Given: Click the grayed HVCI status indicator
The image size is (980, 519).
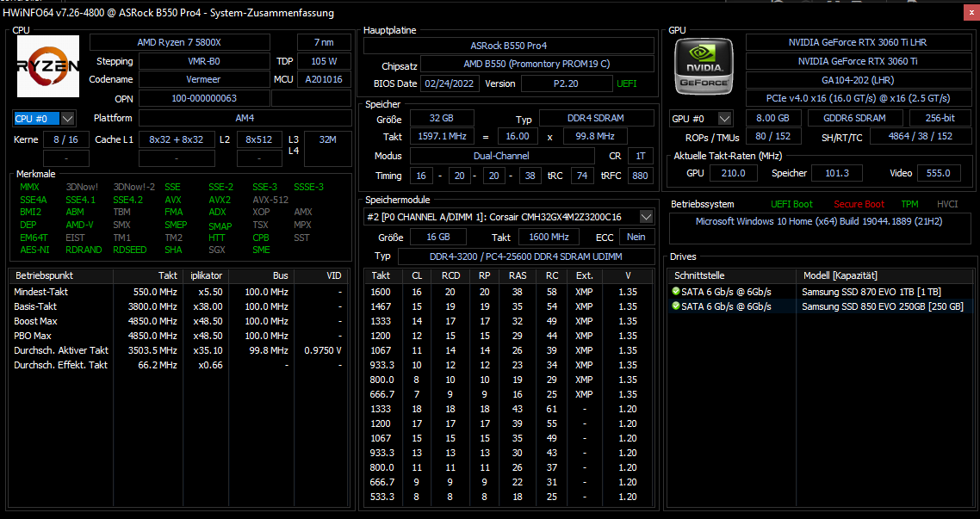Looking at the screenshot, I should point(946,204).
